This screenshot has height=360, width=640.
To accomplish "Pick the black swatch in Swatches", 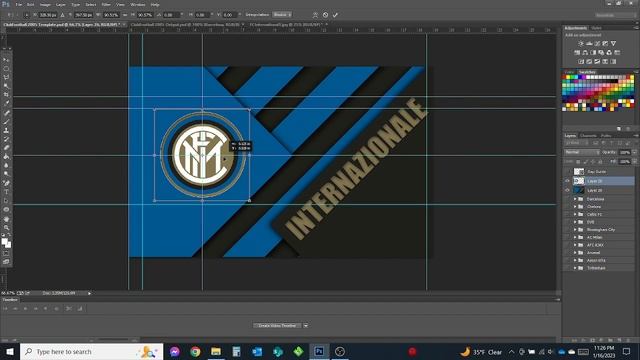I will coord(616,81).
